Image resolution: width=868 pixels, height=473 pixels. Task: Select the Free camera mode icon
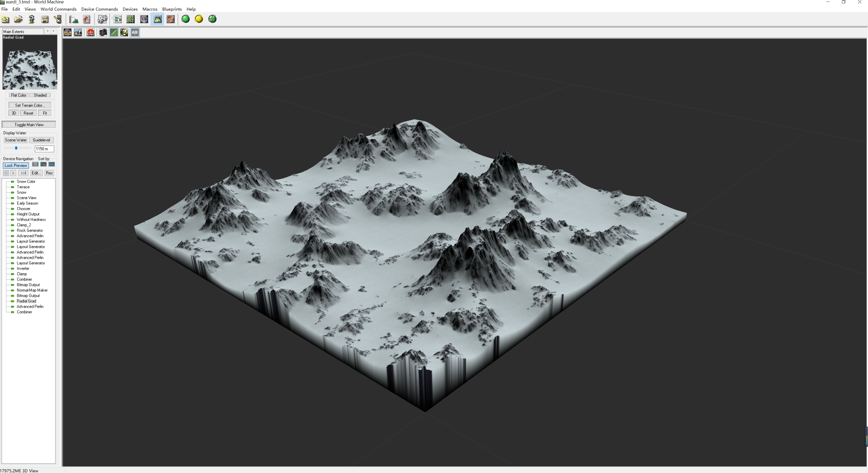(78, 32)
